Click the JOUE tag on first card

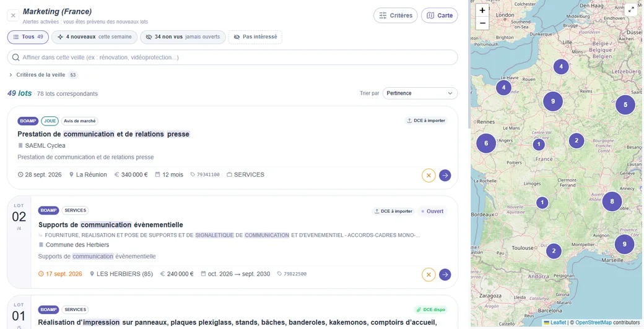50,121
